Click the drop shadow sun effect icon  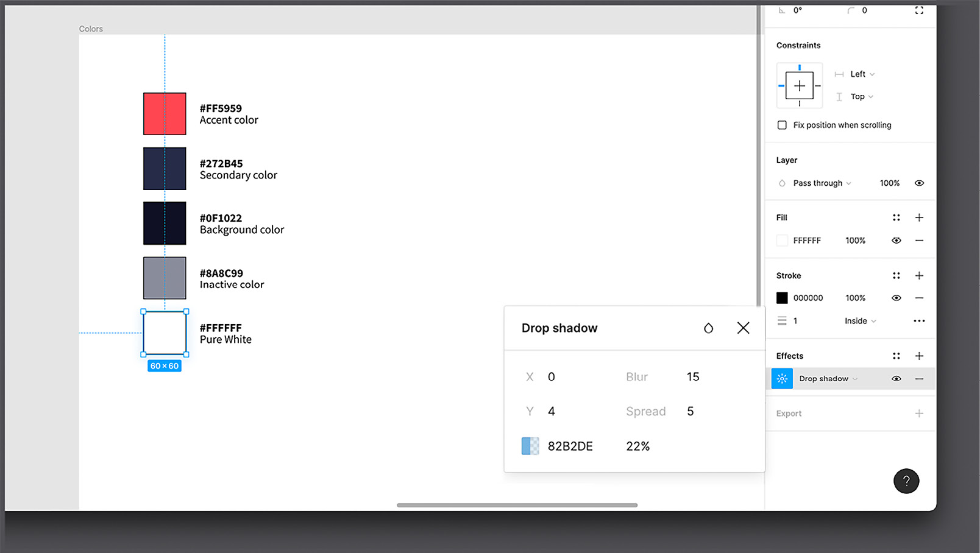point(782,378)
